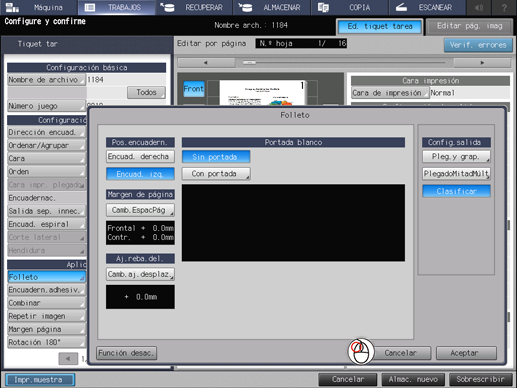Open the Cara setting
517x388 pixels.
pos(46,159)
